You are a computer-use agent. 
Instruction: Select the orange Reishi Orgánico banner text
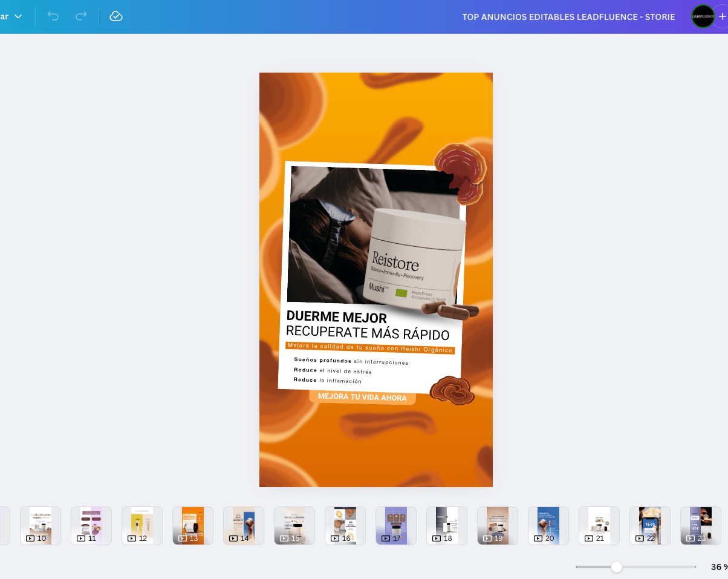tap(370, 347)
